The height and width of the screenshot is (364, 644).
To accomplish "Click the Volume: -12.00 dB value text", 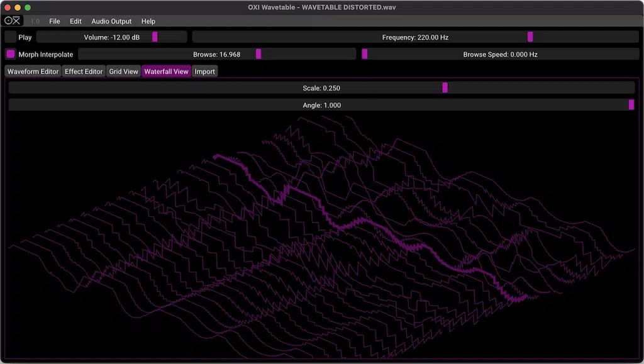I will [x=112, y=37].
